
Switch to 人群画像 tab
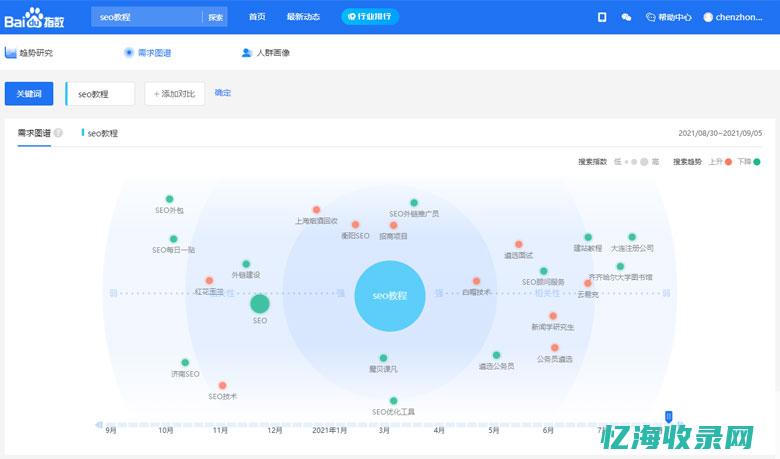point(266,53)
